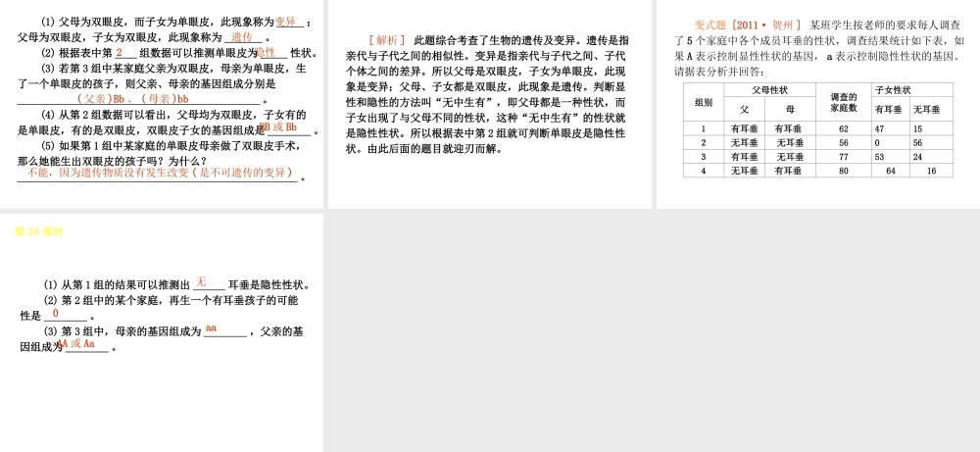Click answer 0 after 可能性是
This screenshot has height=452, width=980.
point(56,313)
